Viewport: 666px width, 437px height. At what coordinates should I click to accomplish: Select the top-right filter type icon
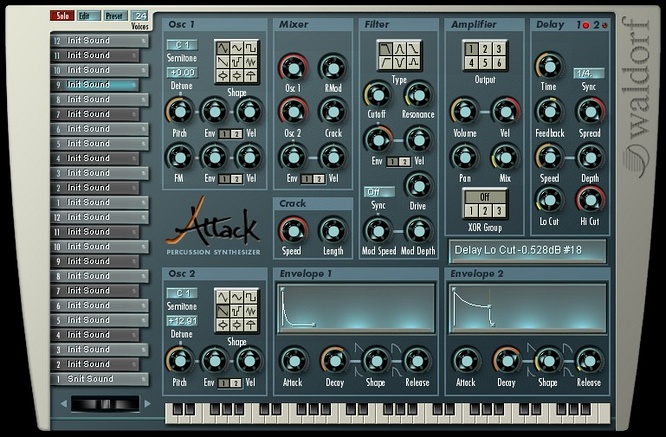pos(413,49)
